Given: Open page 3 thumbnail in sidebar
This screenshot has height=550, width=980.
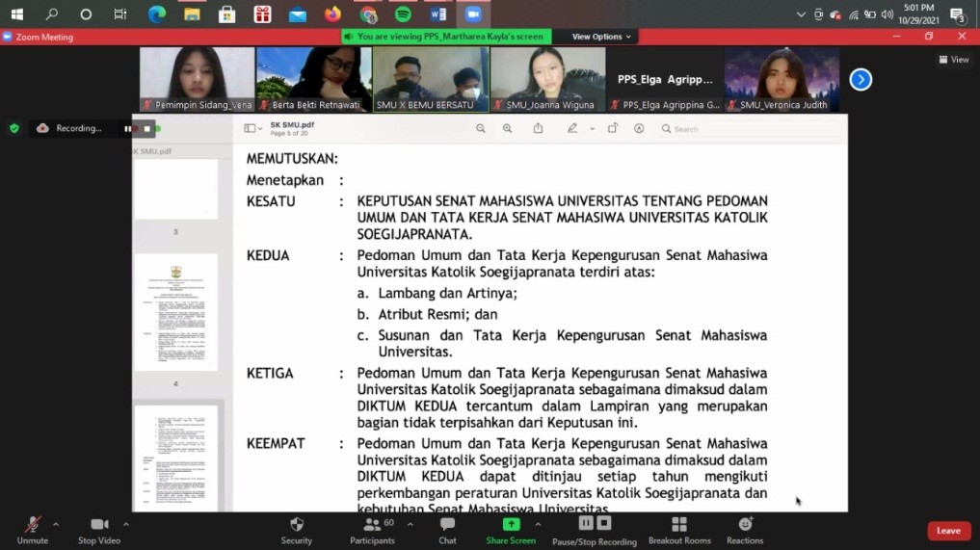Looking at the screenshot, I should [176, 189].
